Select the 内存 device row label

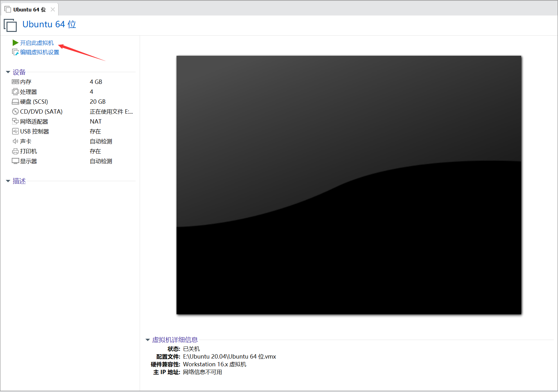click(26, 82)
